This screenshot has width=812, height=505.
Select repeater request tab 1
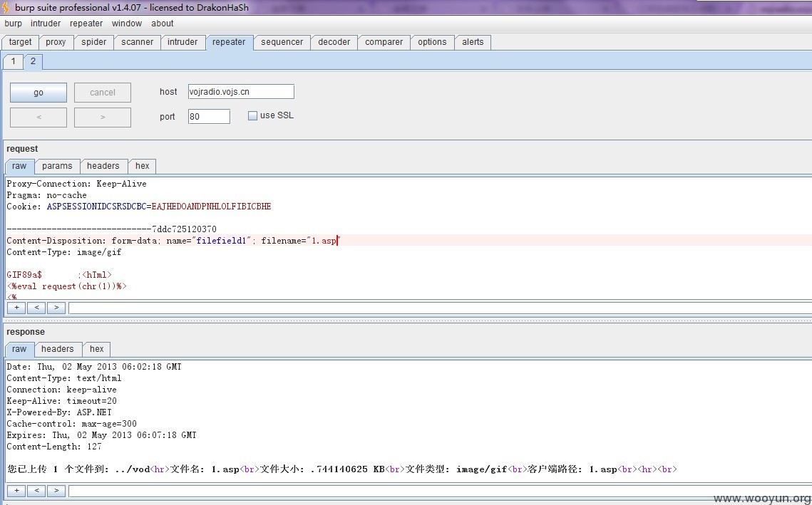(x=14, y=61)
